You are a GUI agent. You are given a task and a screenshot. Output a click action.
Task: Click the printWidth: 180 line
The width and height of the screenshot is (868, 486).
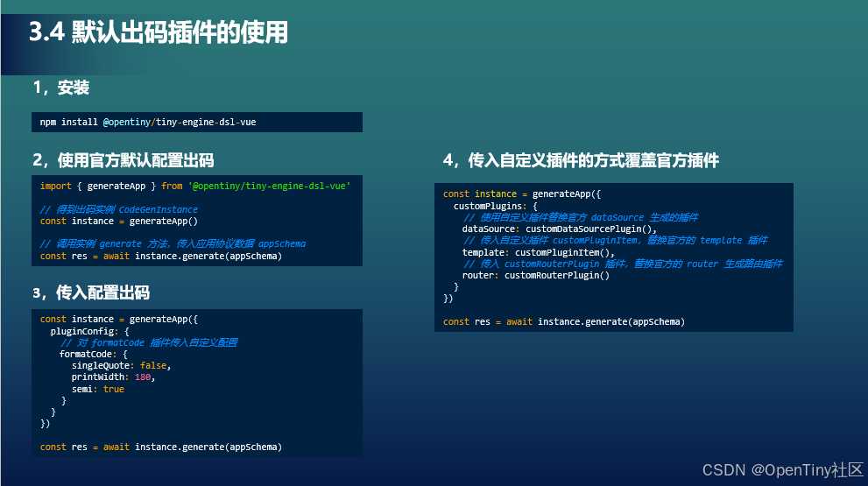pos(113,377)
